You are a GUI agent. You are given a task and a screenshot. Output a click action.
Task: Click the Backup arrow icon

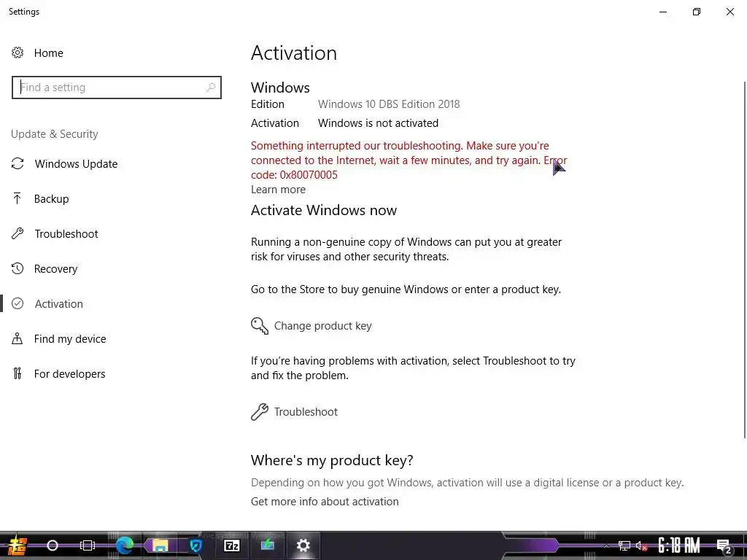click(x=18, y=198)
